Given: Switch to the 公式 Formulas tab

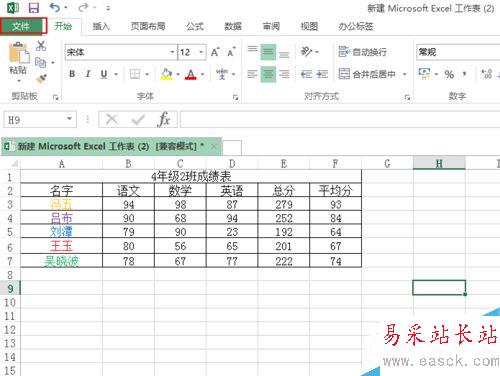Looking at the screenshot, I should pos(195,26).
